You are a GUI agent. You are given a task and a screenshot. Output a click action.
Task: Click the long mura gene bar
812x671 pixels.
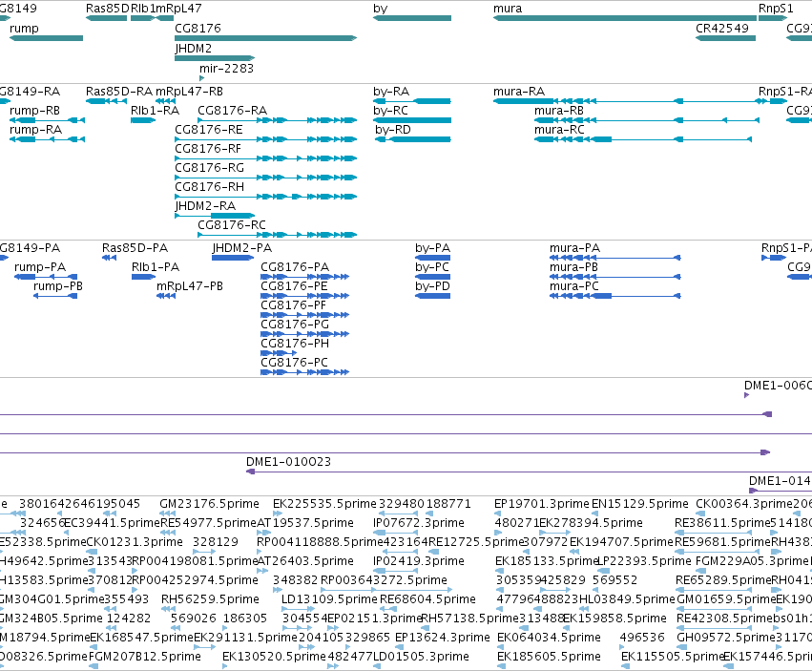click(625, 18)
